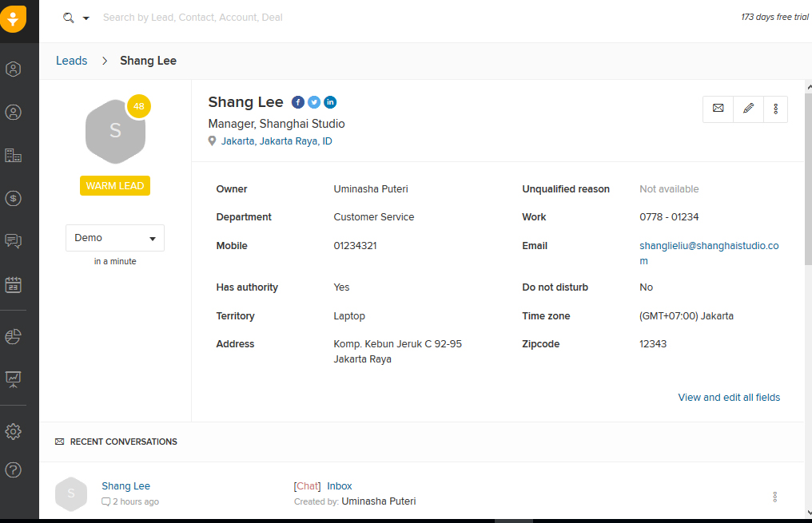Open the calendar icon in sidebar
Screen dimensions: 812x523
pyautogui.click(x=13, y=284)
